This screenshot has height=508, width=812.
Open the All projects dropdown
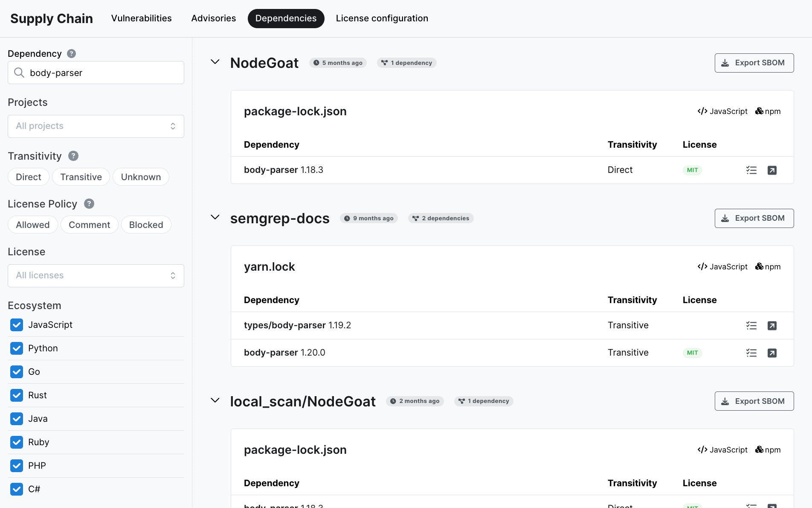click(96, 126)
